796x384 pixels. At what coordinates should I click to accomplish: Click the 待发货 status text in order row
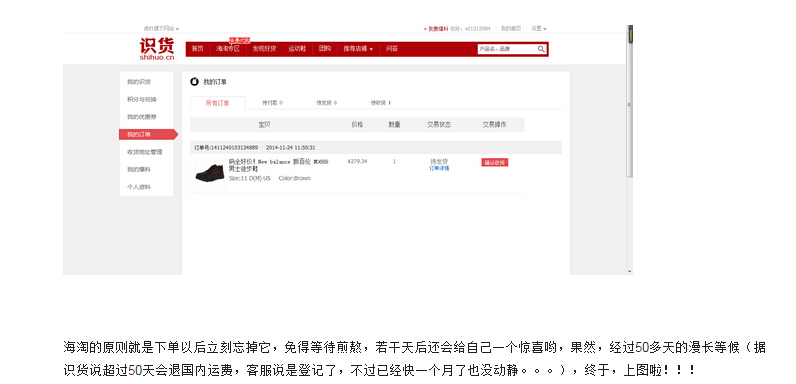439,162
